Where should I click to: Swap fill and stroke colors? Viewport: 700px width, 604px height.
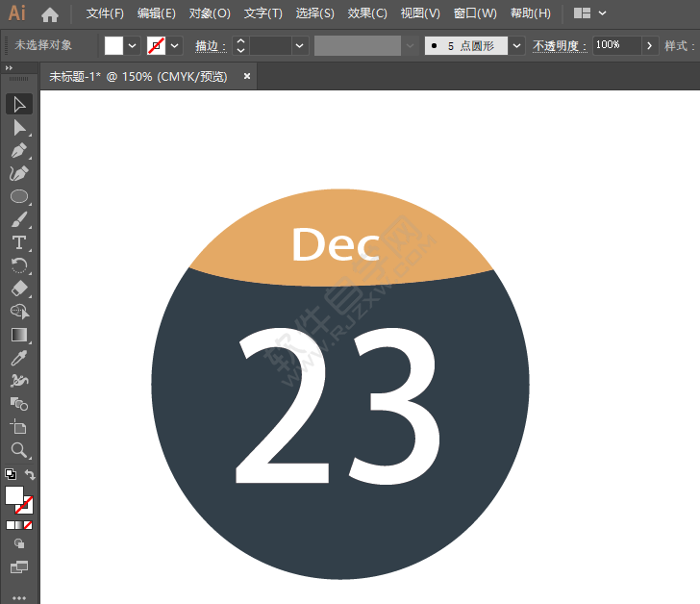pos(30,474)
